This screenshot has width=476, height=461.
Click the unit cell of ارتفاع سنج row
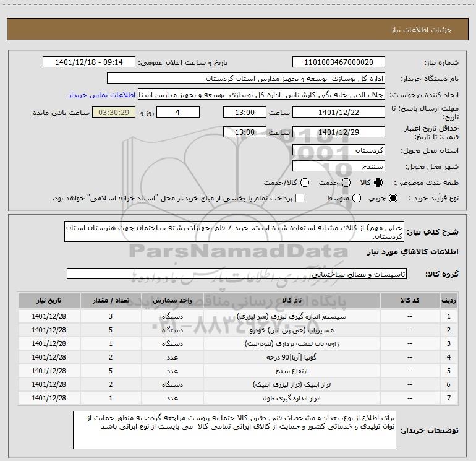(172, 371)
